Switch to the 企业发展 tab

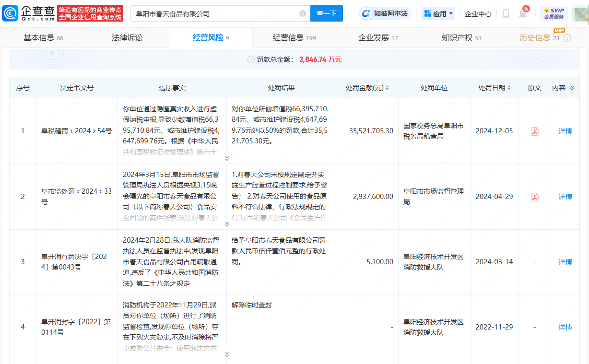pyautogui.click(x=378, y=38)
